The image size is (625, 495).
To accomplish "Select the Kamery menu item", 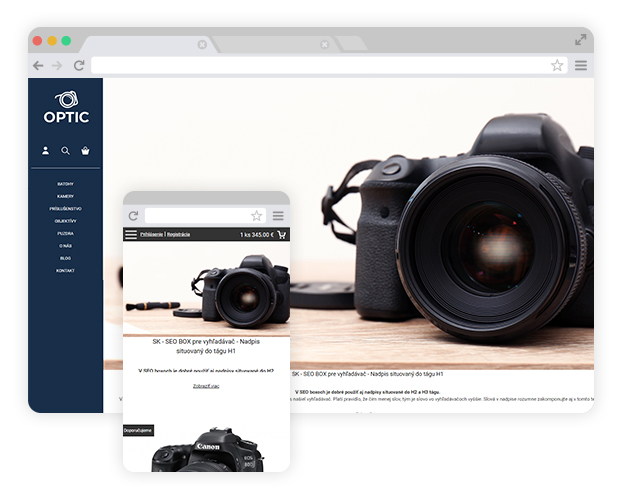I will click(65, 196).
